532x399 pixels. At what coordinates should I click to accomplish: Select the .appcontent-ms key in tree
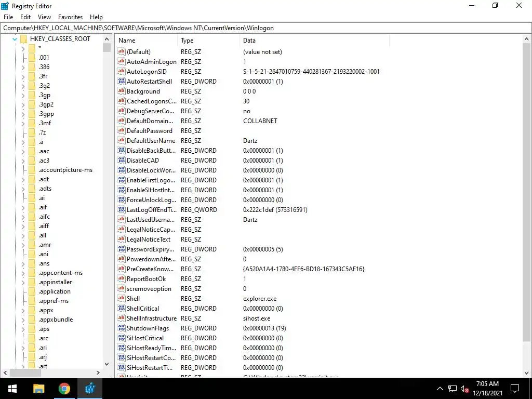tap(60, 273)
